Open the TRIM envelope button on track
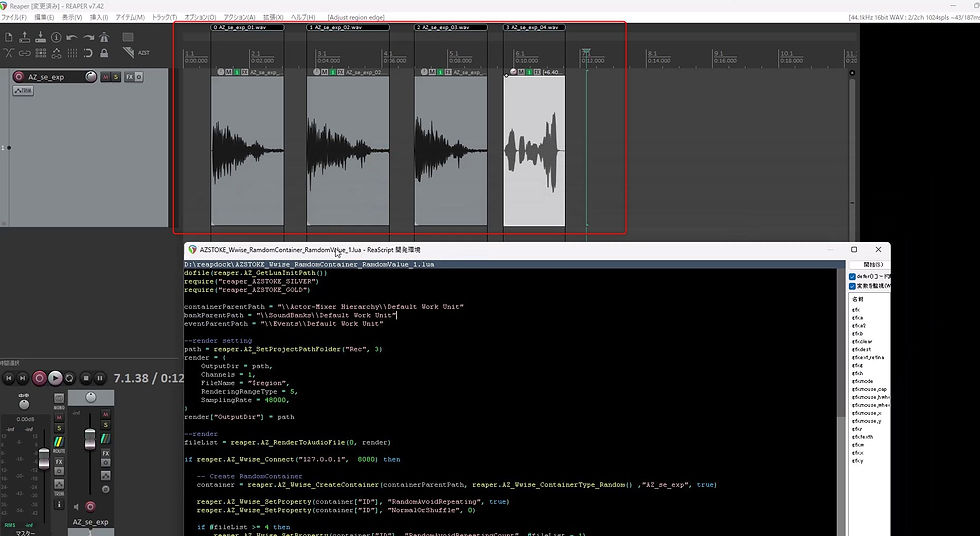The width and height of the screenshot is (980, 536). click(22, 91)
